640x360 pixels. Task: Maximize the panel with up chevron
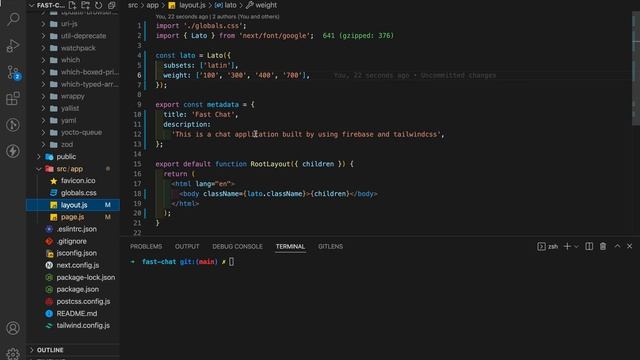click(x=617, y=246)
